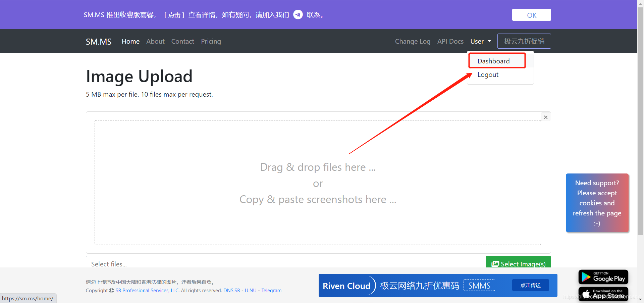Open the Contact page
This screenshot has height=303, width=644.
[x=183, y=41]
